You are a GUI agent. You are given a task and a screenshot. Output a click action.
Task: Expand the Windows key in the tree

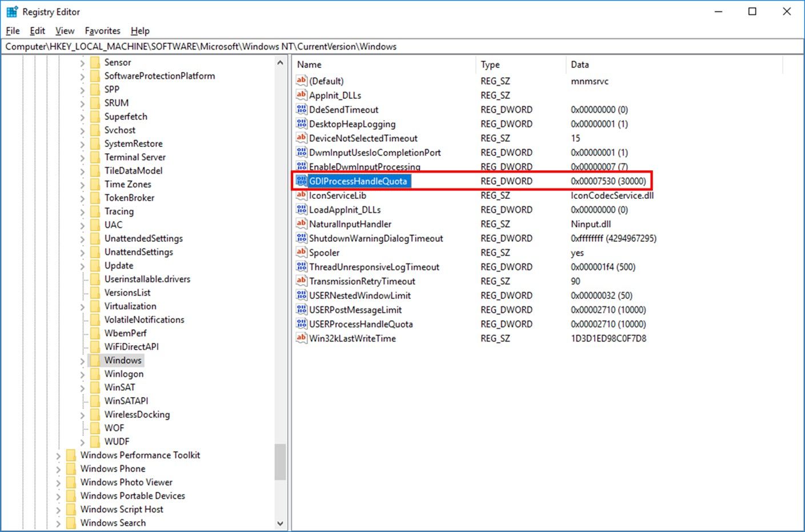pyautogui.click(x=82, y=361)
